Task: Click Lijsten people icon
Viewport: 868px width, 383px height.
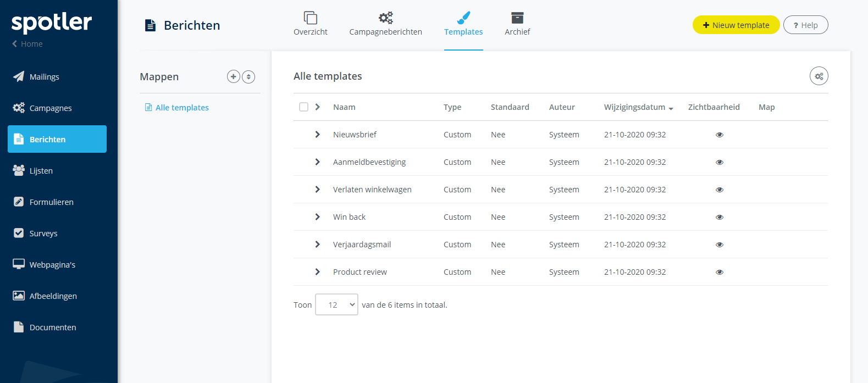Action: (x=19, y=170)
